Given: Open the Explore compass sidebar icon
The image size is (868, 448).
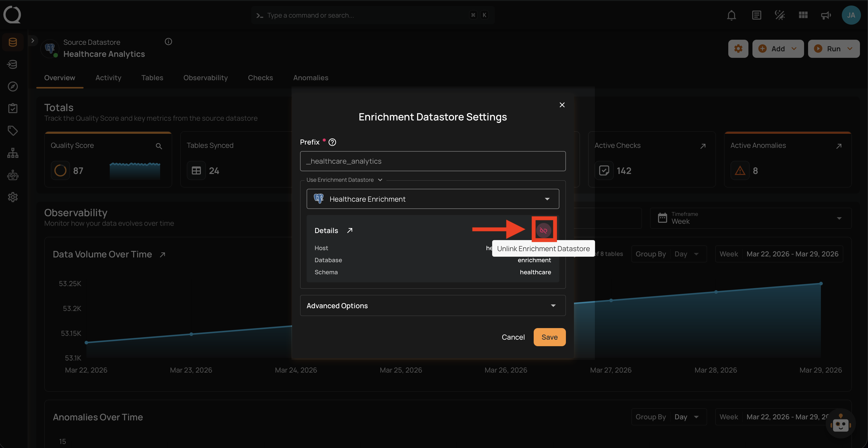Looking at the screenshot, I should [x=13, y=86].
